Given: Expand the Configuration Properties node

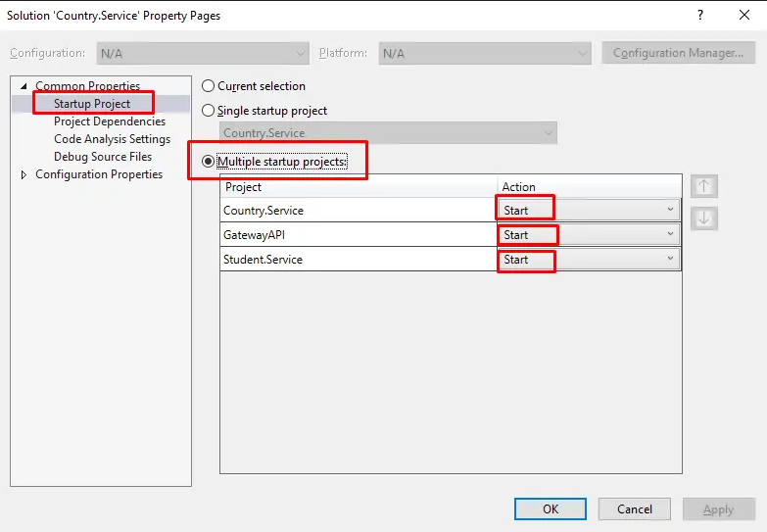Looking at the screenshot, I should 24,174.
